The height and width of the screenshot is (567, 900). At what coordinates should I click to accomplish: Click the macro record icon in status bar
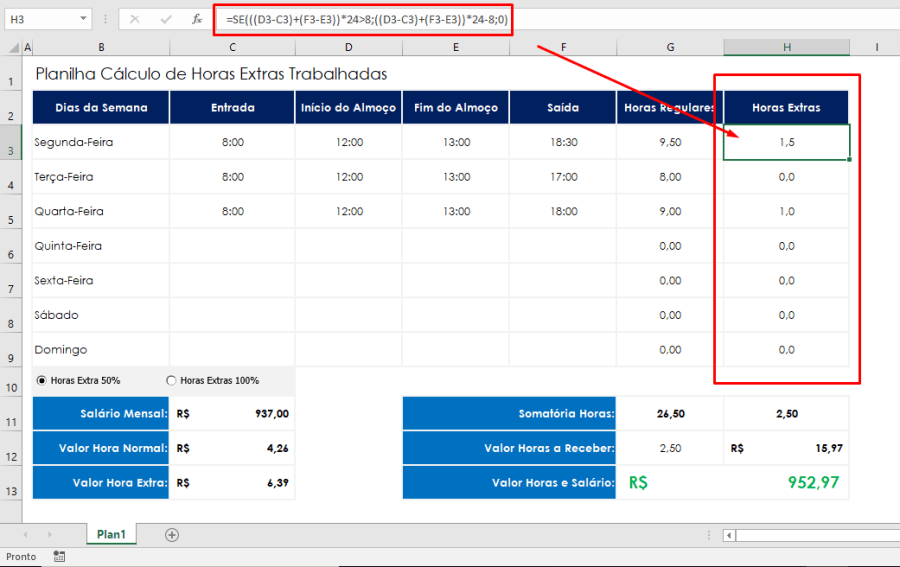pos(59,556)
